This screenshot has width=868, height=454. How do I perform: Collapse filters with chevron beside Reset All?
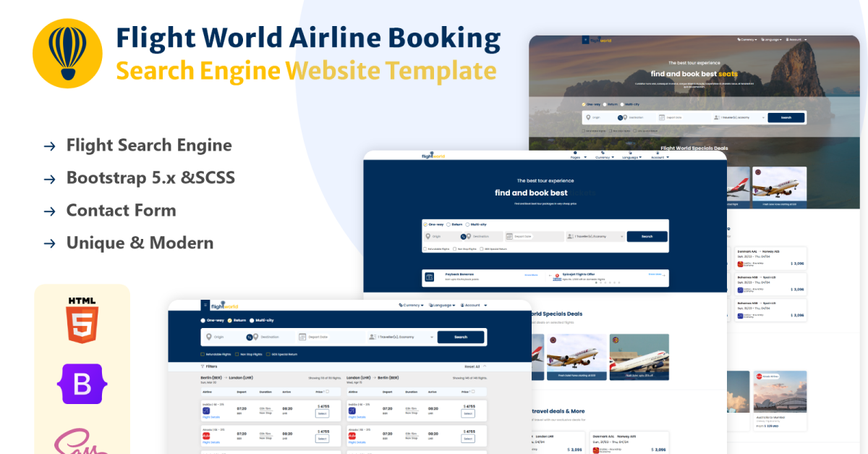[x=485, y=366]
